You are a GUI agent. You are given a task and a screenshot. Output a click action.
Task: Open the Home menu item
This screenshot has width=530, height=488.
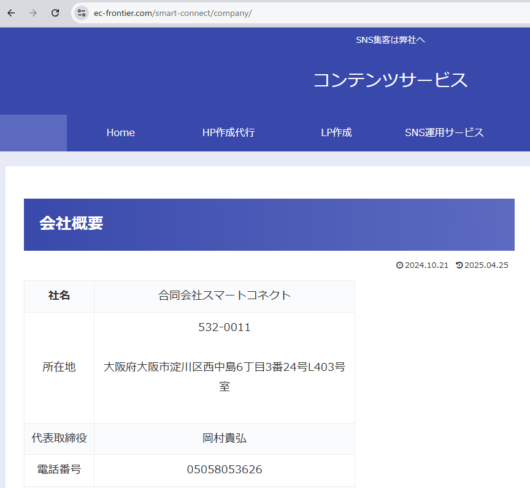click(121, 132)
